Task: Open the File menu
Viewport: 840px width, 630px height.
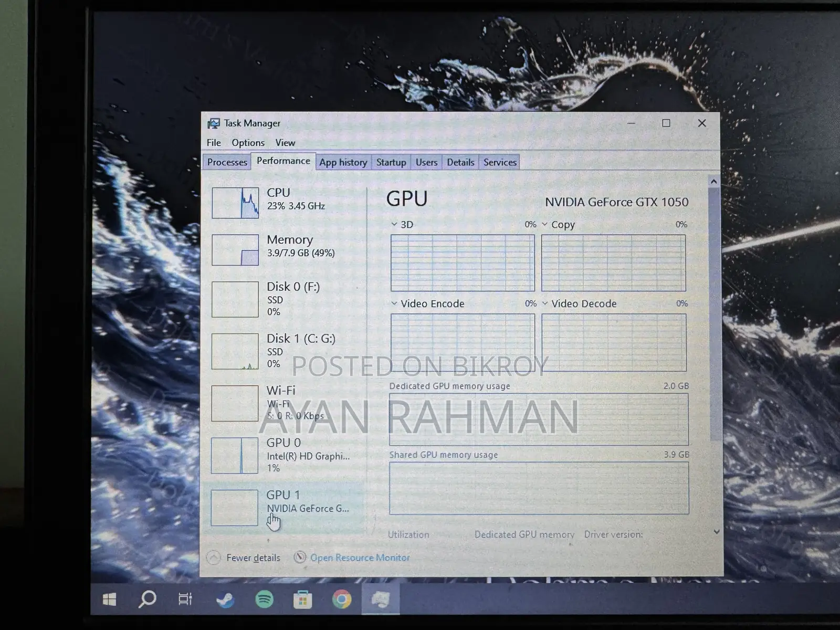Action: pyautogui.click(x=214, y=143)
